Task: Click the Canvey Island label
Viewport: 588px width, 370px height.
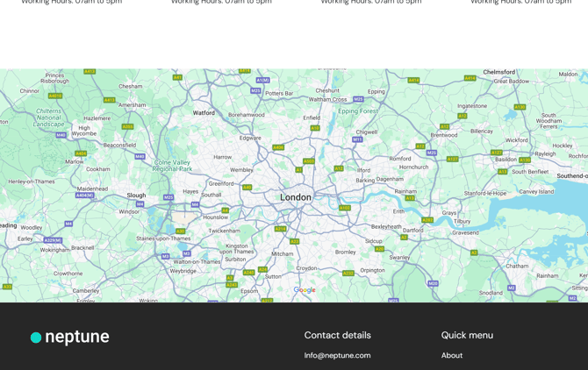Action: [536, 191]
